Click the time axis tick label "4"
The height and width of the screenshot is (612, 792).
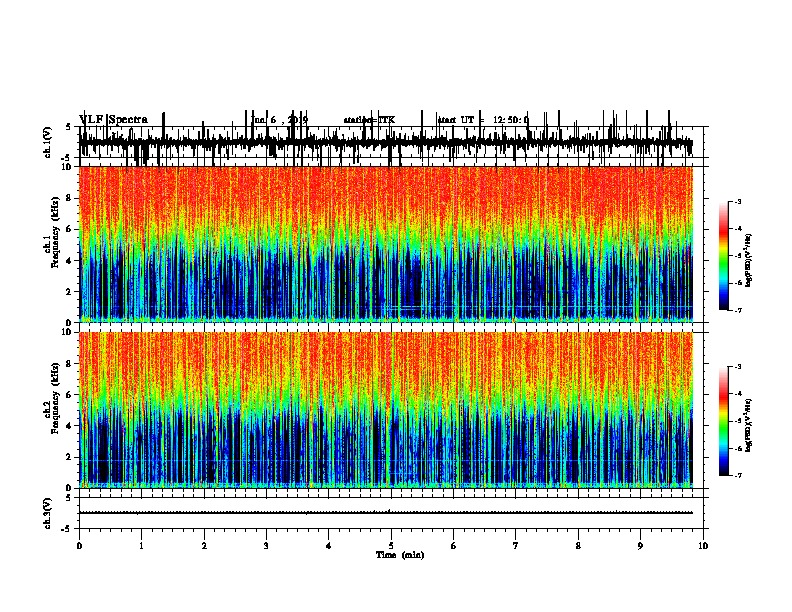pos(329,546)
